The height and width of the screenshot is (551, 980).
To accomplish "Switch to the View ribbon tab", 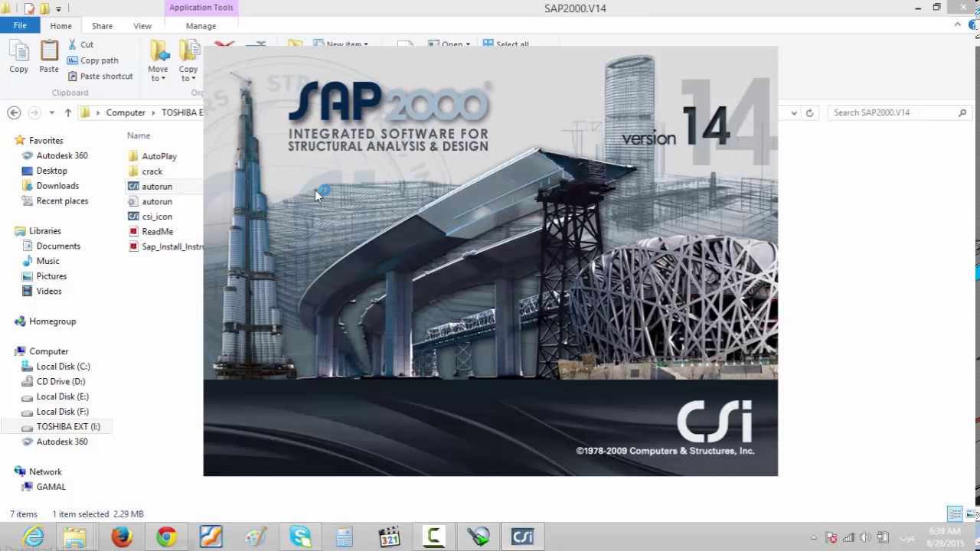I will 142,26.
